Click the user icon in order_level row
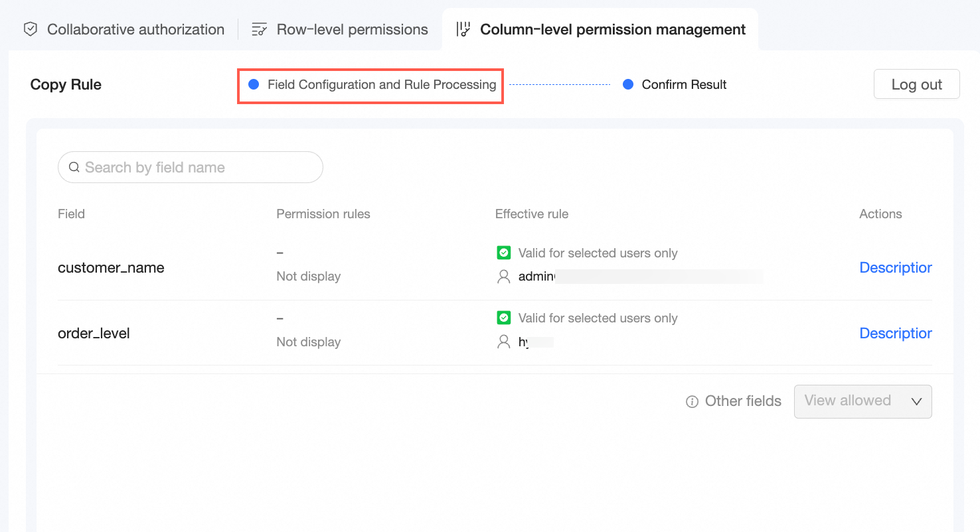Viewport: 980px width, 532px height. pyautogui.click(x=504, y=342)
